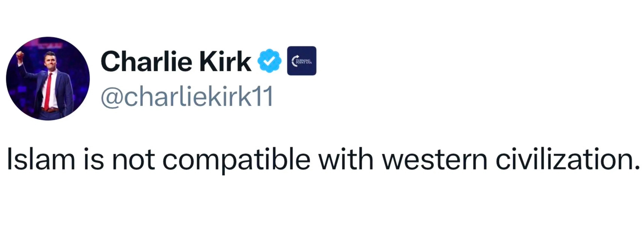Screen dimensions: 644x240
Task: Click the circular profile picture
Action: point(48,79)
